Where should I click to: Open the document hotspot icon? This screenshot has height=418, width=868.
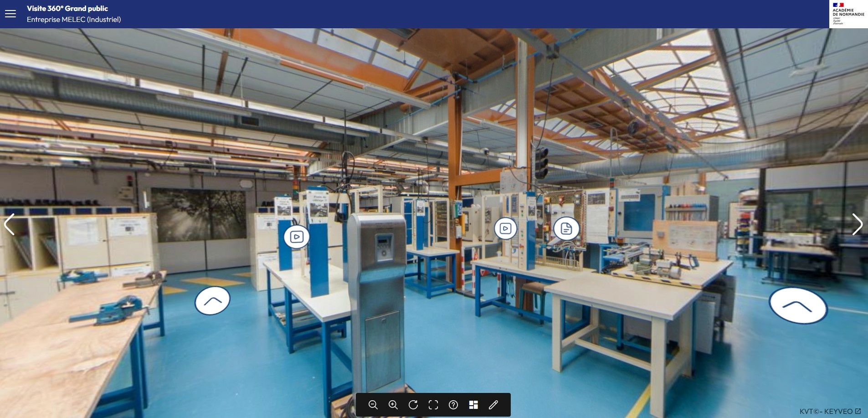[566, 228]
